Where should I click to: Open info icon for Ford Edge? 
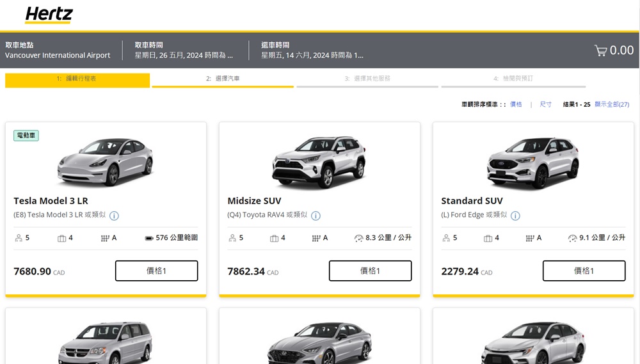[515, 216]
